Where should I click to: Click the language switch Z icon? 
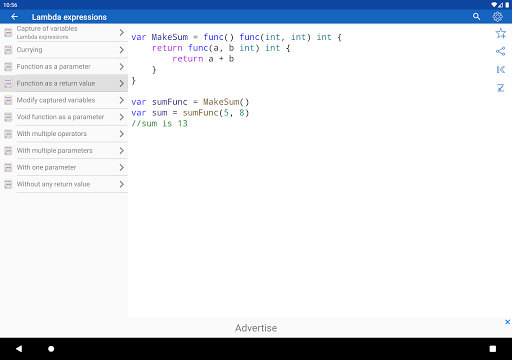coord(500,88)
